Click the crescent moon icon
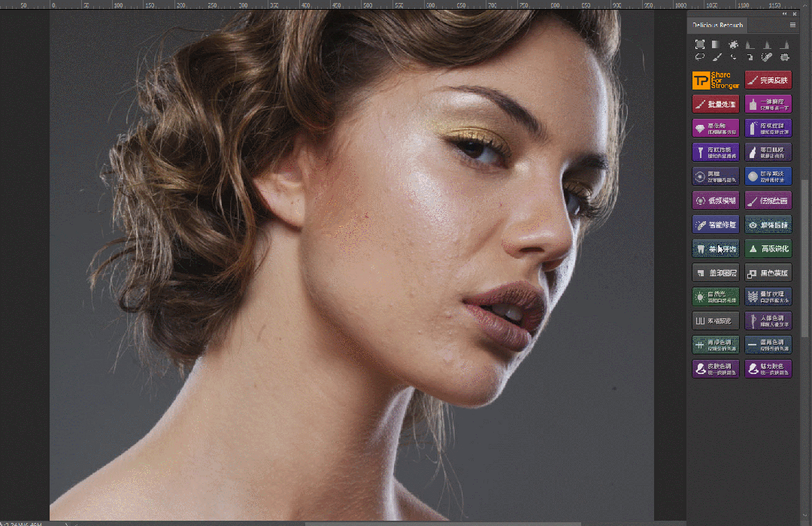The image size is (812, 526). click(x=733, y=57)
